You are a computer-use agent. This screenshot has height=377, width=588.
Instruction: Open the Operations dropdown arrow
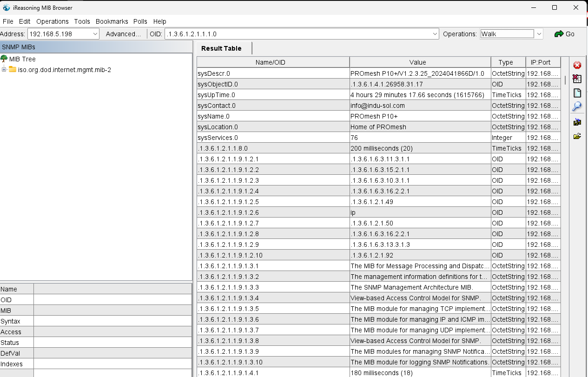539,34
